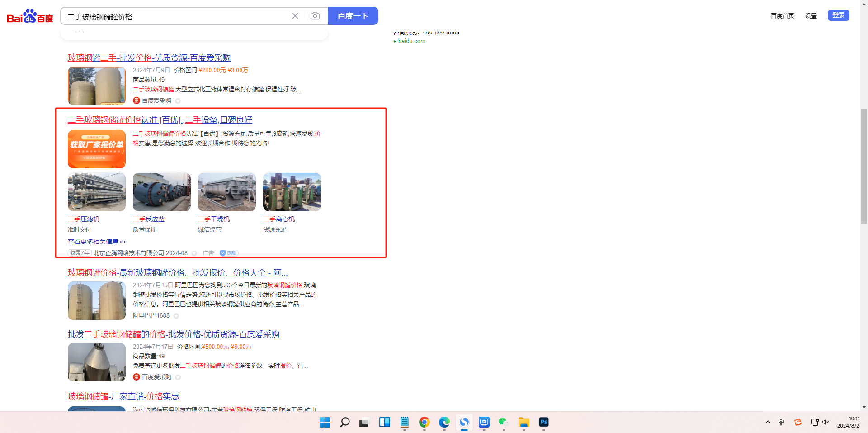Open the clock showing 10:11 2024/8/2
The image size is (868, 433).
pos(848,422)
